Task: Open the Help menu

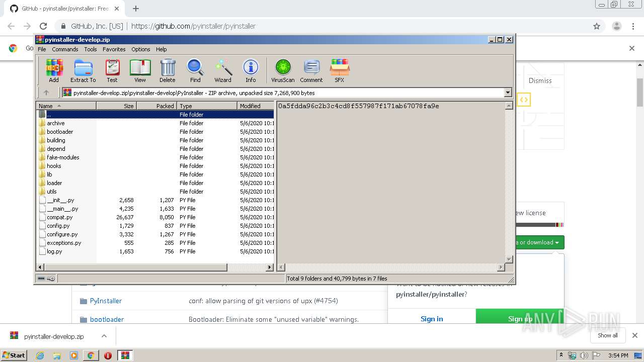Action: coord(161,49)
